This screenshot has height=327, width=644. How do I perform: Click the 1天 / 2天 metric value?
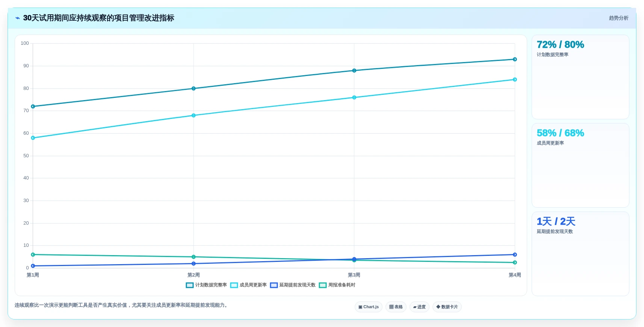click(x=556, y=222)
